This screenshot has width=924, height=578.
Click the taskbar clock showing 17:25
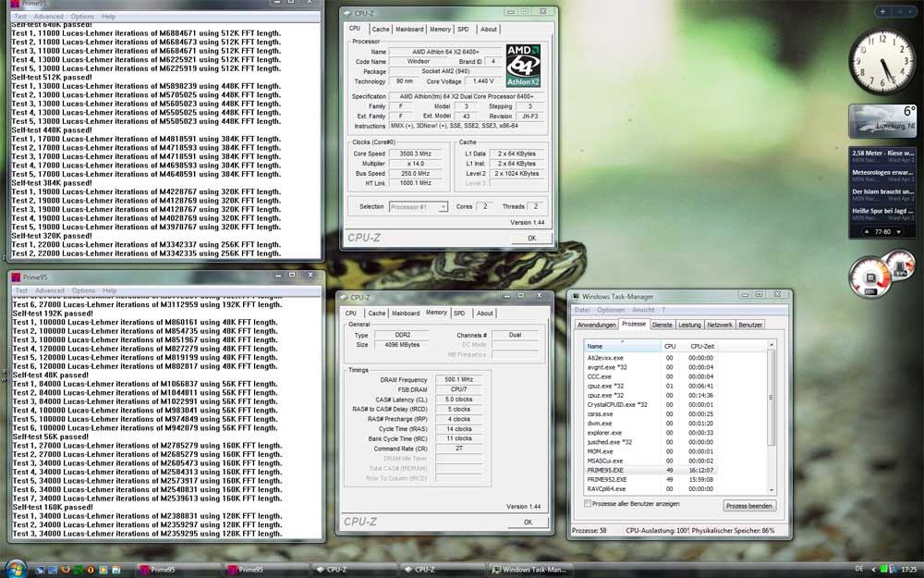pos(909,569)
